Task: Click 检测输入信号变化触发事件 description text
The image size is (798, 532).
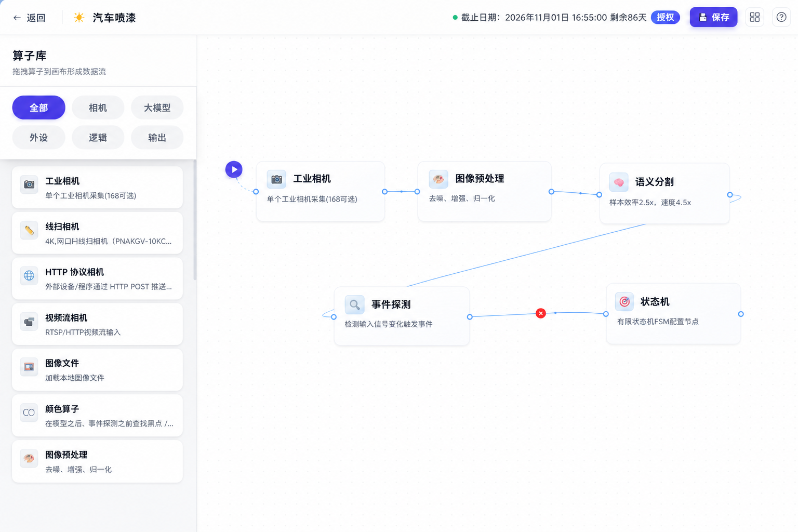Action: pyautogui.click(x=389, y=324)
